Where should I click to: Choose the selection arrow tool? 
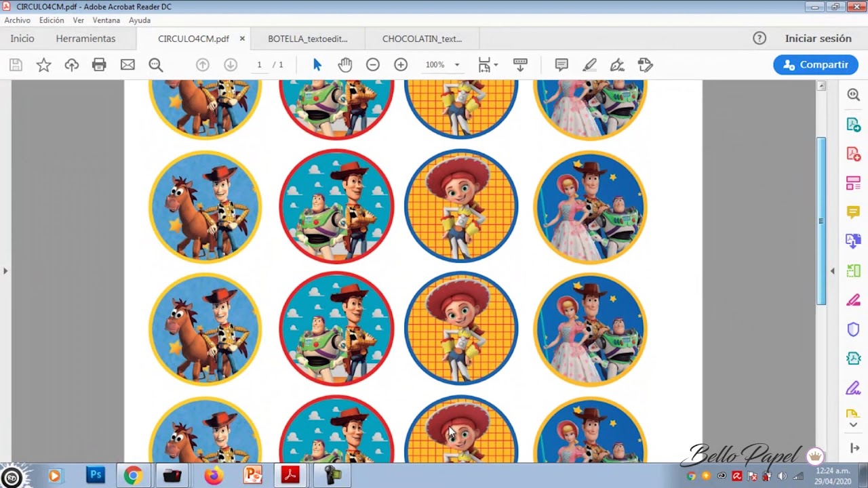click(317, 65)
